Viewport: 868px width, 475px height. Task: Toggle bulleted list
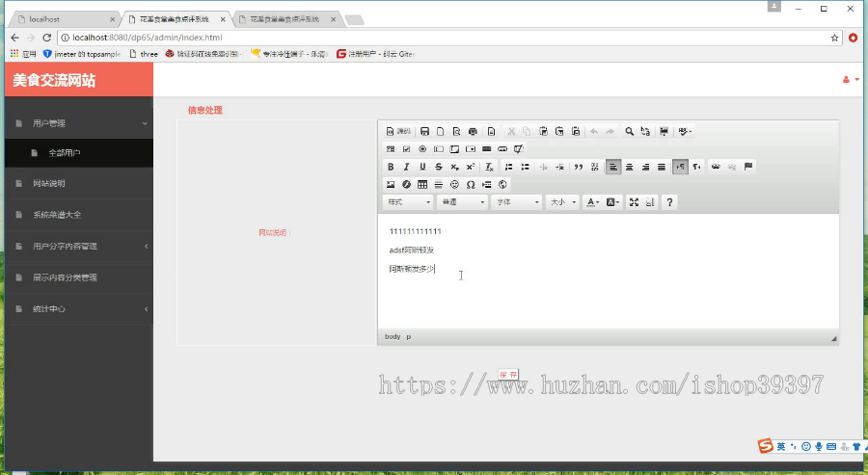(525, 167)
